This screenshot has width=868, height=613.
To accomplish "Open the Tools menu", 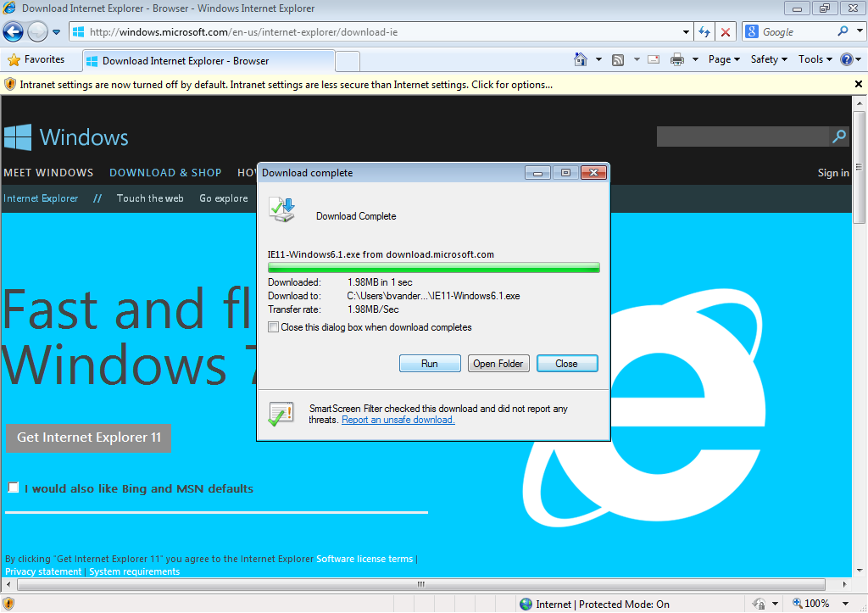I will click(815, 59).
